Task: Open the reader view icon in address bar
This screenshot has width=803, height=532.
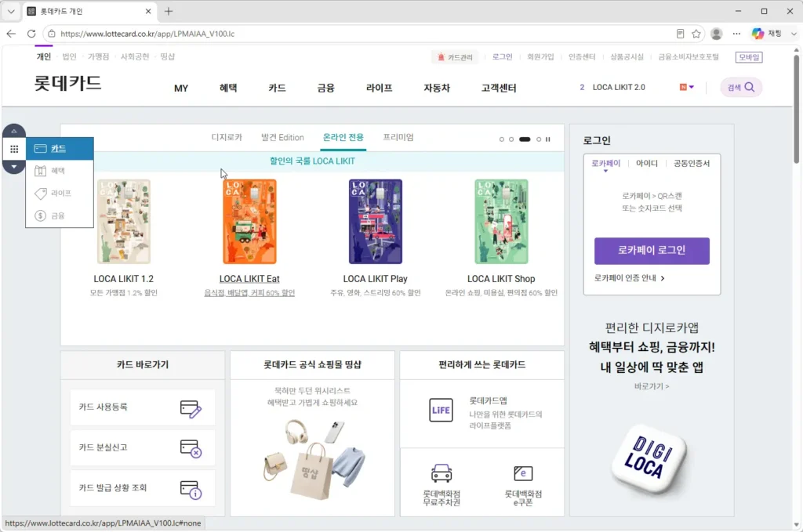Action: [x=680, y=34]
